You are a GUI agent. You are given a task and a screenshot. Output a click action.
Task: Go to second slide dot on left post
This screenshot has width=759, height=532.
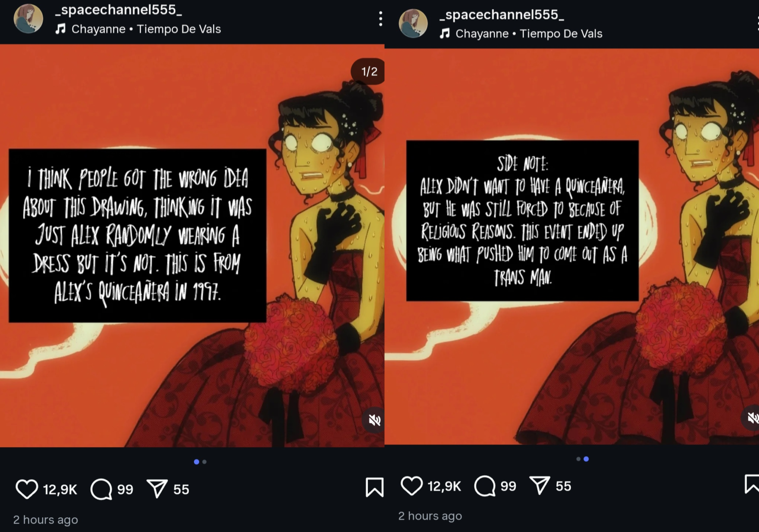click(x=205, y=462)
